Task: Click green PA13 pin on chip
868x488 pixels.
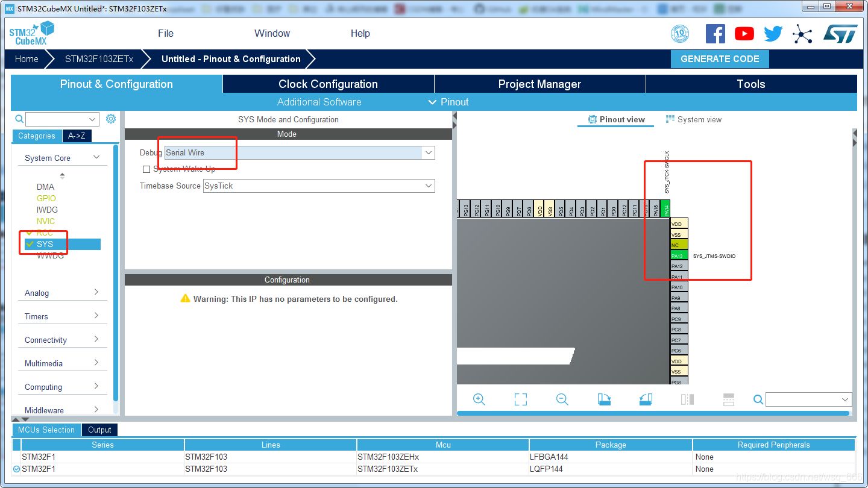Action: point(679,255)
